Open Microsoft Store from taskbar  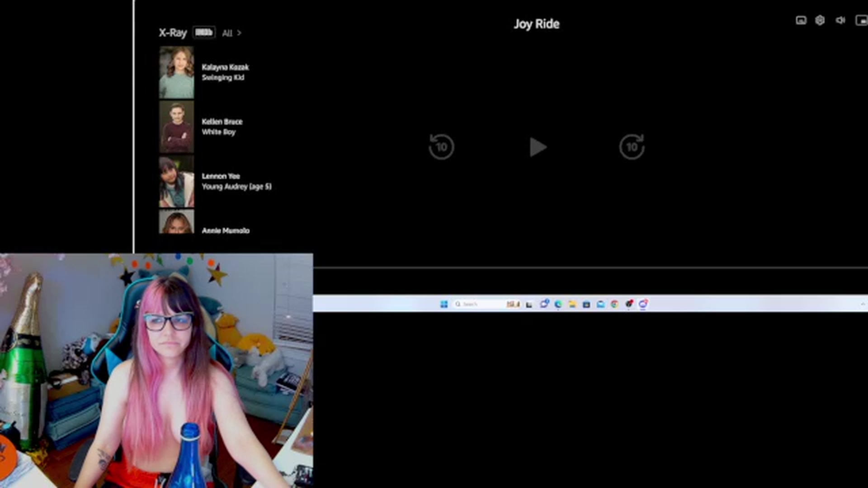click(x=586, y=304)
